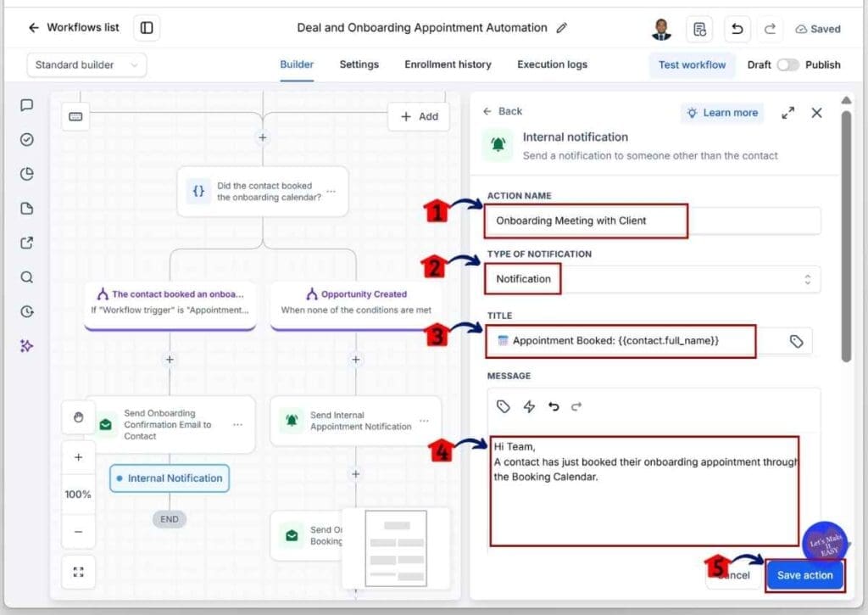This screenshot has width=868, height=615.
Task: Open Standard builder dropdown
Action: 86,64
